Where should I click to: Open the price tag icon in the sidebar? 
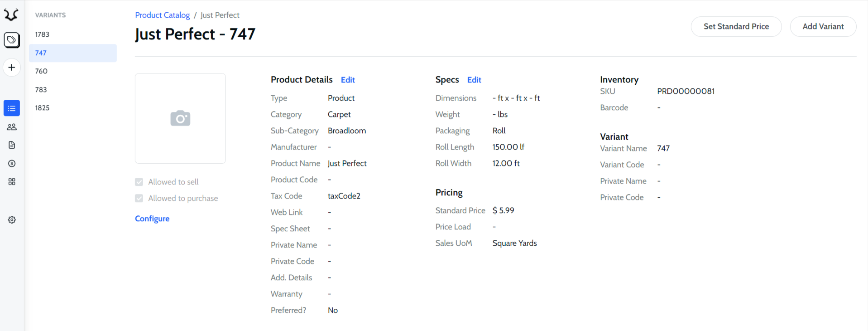pyautogui.click(x=12, y=40)
